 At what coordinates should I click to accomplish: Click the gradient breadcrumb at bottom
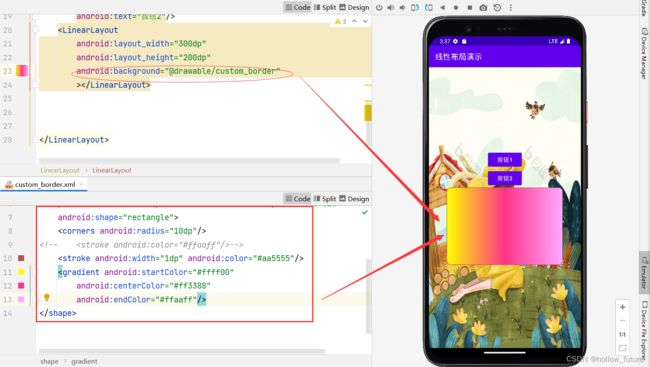[84, 361]
